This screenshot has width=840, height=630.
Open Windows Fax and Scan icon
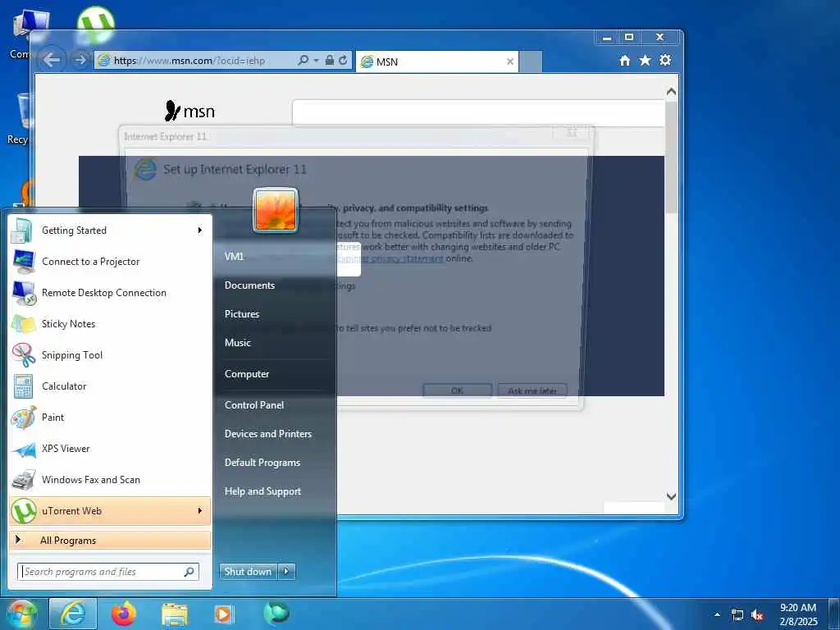(24, 480)
